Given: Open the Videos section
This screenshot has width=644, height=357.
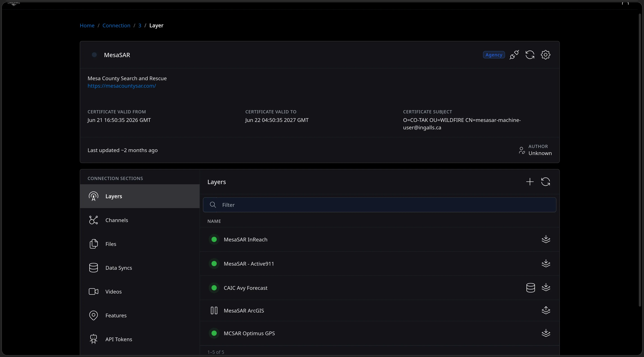Looking at the screenshot, I should 140,292.
